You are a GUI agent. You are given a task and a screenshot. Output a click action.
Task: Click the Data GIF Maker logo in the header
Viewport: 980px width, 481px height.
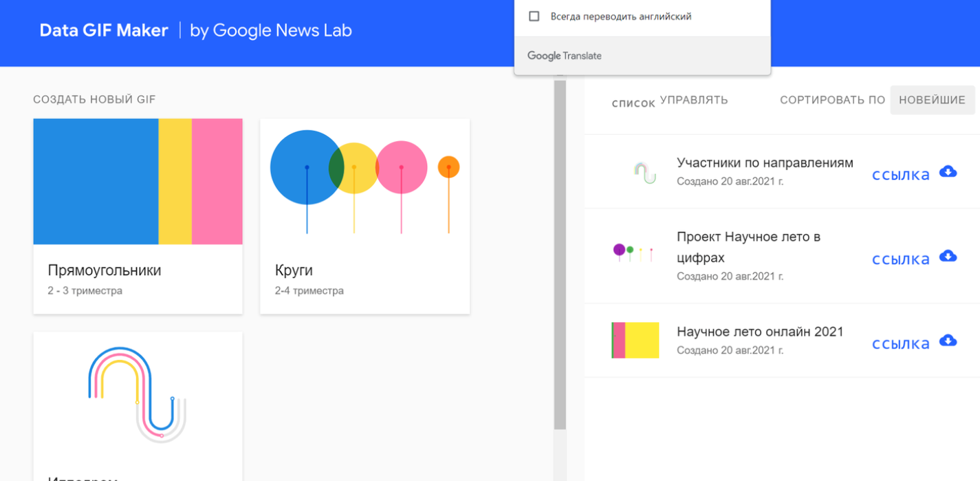click(105, 30)
